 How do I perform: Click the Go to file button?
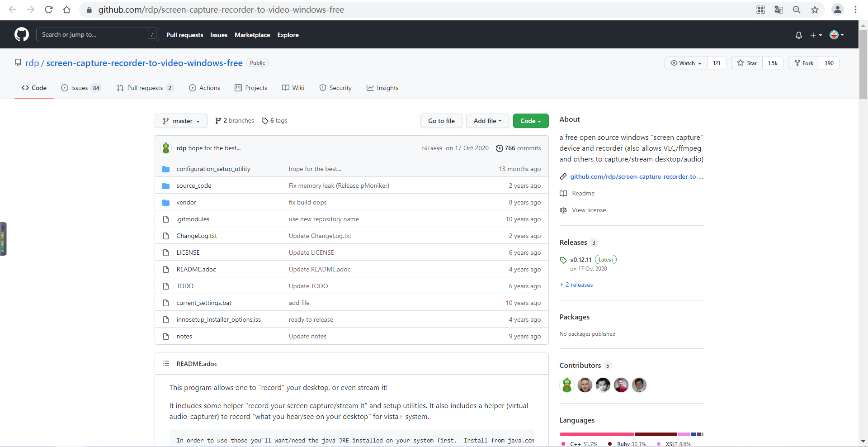point(441,121)
